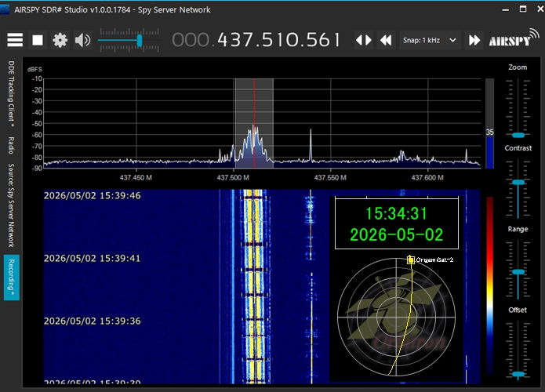Step frequency up with forward arrows
The height and width of the screenshot is (392, 545).
point(474,40)
